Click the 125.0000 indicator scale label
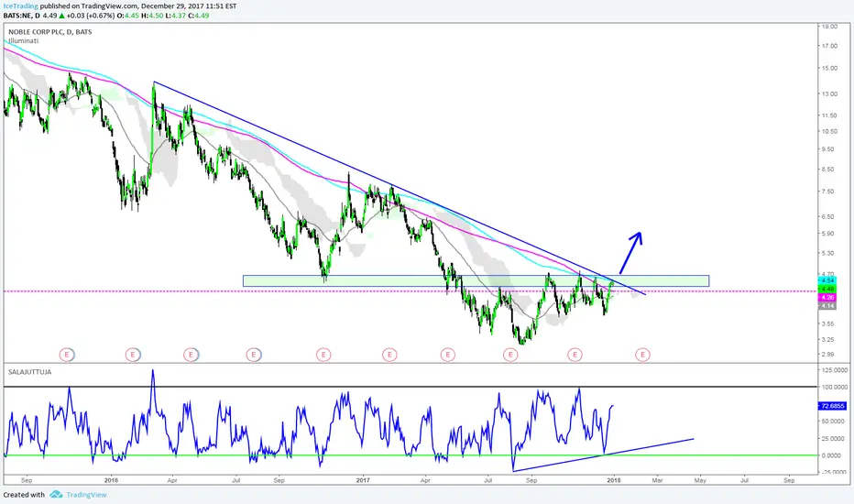 coord(833,370)
